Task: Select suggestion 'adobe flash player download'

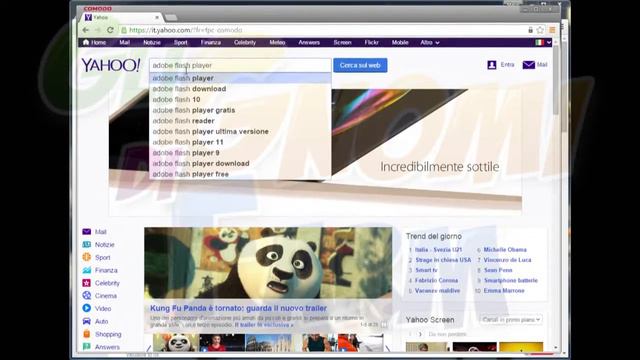Action: click(x=240, y=163)
